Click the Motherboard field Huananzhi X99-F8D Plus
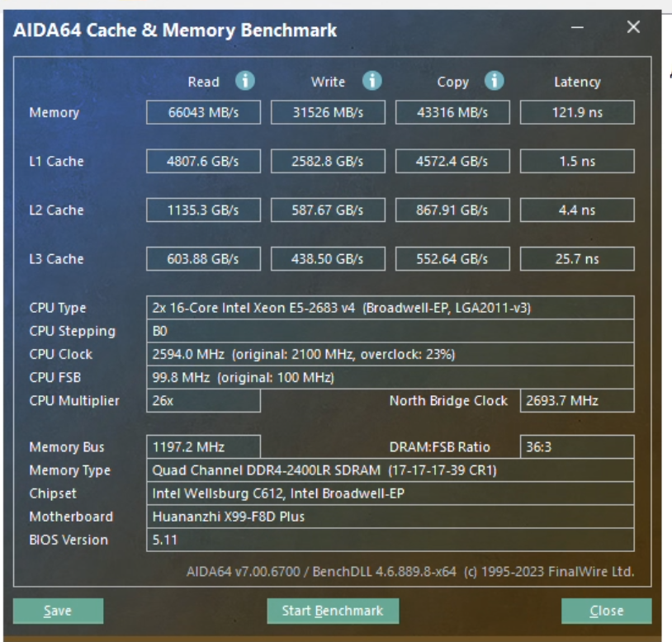 tap(390, 516)
